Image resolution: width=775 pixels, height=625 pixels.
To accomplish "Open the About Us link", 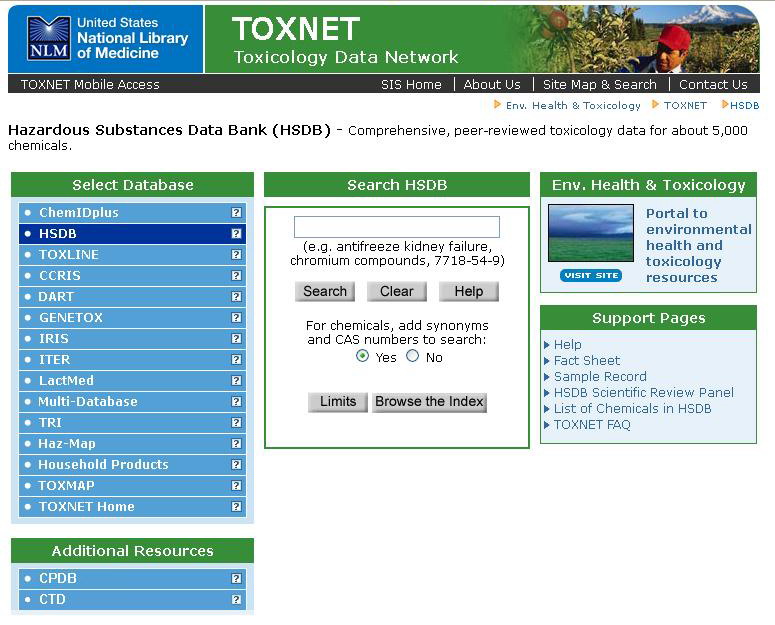I will point(492,84).
